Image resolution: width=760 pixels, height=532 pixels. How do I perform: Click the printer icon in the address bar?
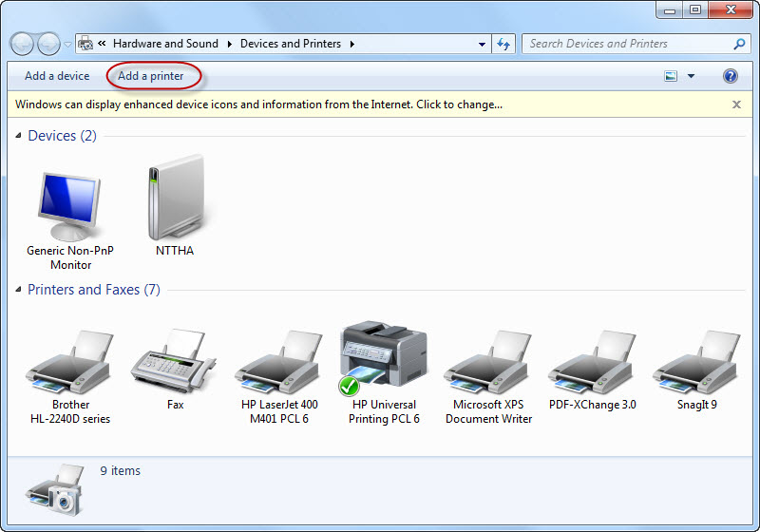tap(85, 44)
